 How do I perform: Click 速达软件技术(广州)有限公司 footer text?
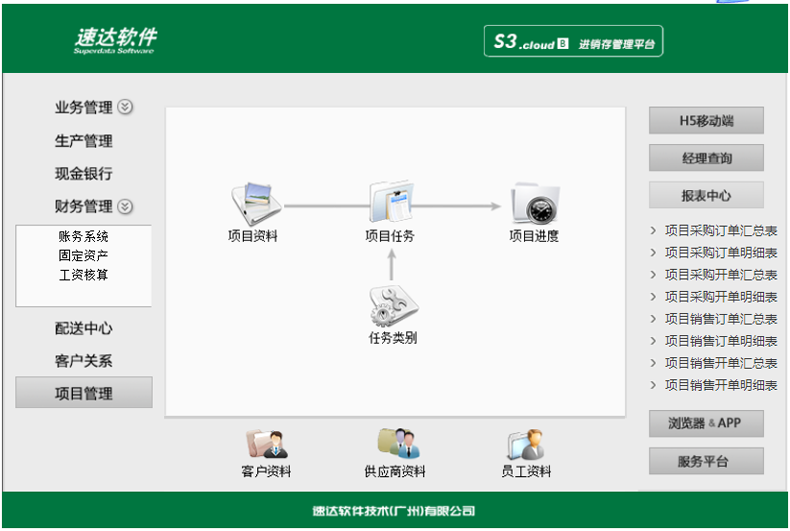point(393,511)
